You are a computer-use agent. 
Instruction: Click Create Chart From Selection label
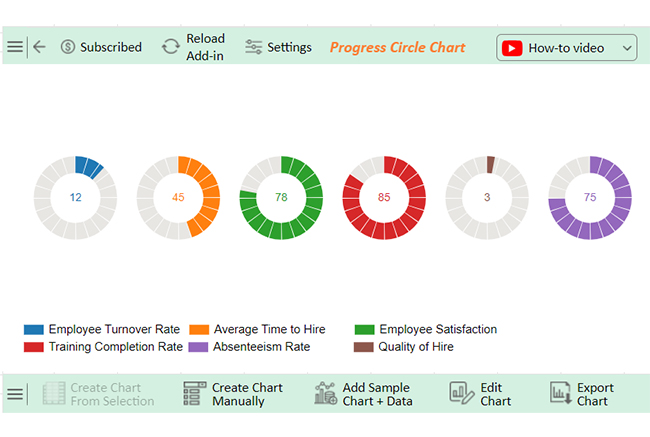pos(112,394)
